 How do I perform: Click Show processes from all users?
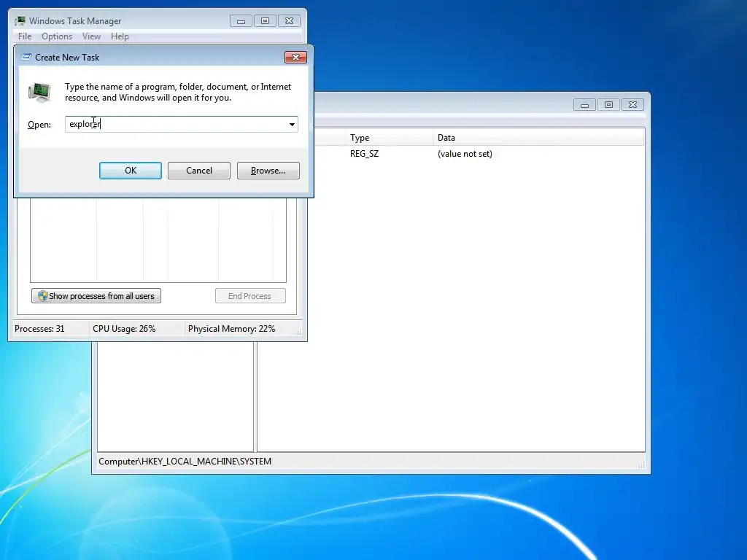tap(96, 296)
